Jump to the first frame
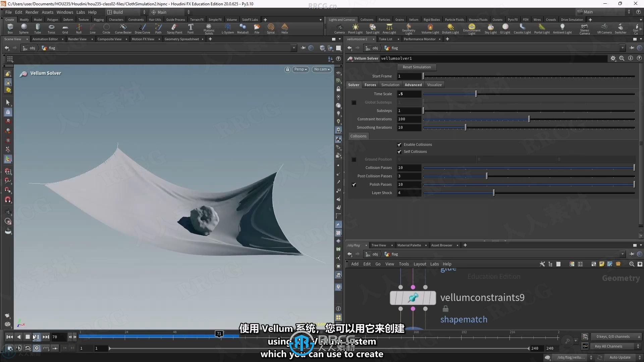Screen dimensions: 644x362 coord(9,337)
